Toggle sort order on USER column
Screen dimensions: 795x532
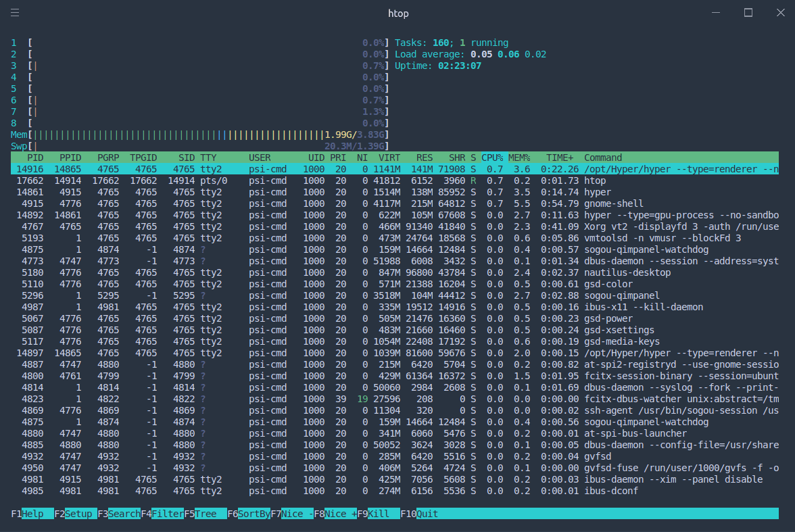tap(259, 158)
